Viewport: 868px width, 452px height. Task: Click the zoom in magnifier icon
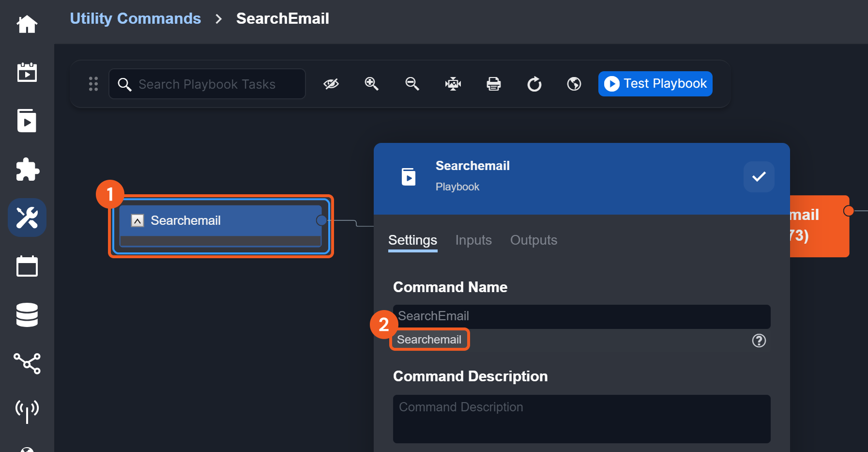(x=371, y=84)
